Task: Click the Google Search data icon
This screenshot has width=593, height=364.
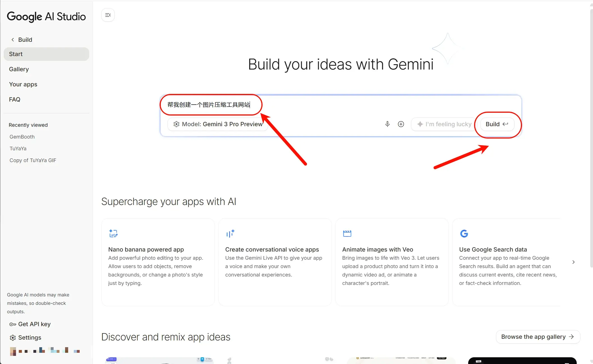Action: point(464,233)
